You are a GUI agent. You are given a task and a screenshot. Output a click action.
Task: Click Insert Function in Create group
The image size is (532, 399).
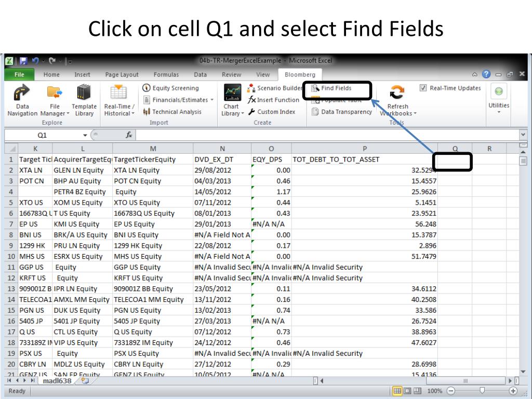(273, 100)
